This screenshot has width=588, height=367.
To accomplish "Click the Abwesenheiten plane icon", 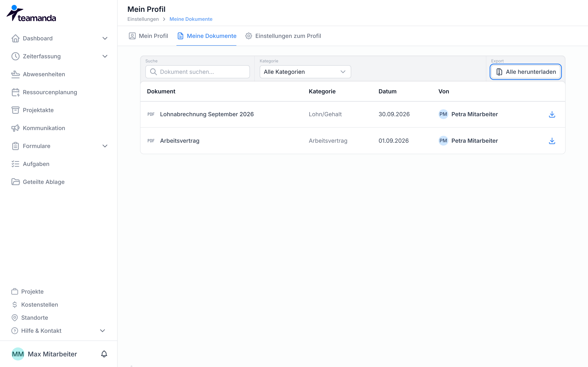I will [16, 74].
